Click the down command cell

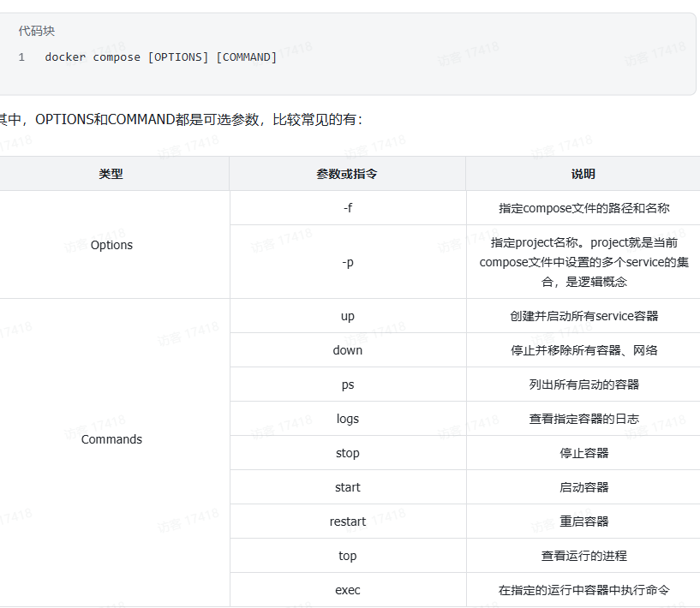tap(347, 349)
